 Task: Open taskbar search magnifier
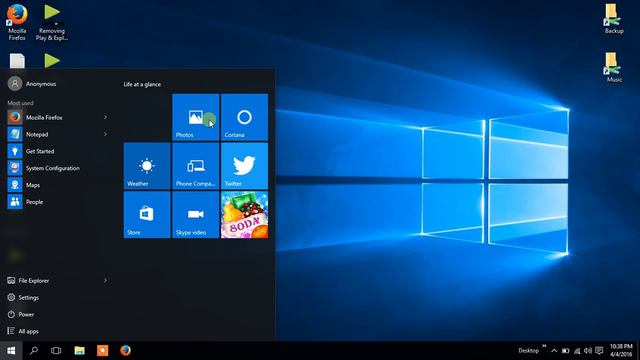click(34, 351)
